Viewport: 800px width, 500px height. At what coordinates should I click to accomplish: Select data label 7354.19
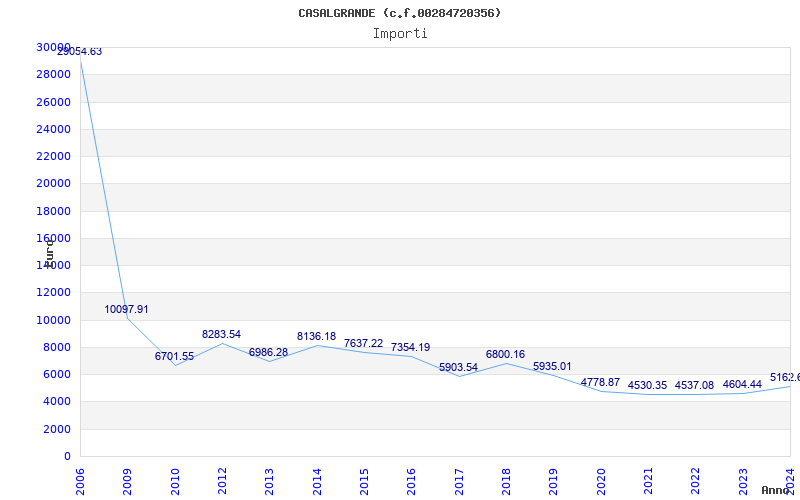tap(411, 347)
